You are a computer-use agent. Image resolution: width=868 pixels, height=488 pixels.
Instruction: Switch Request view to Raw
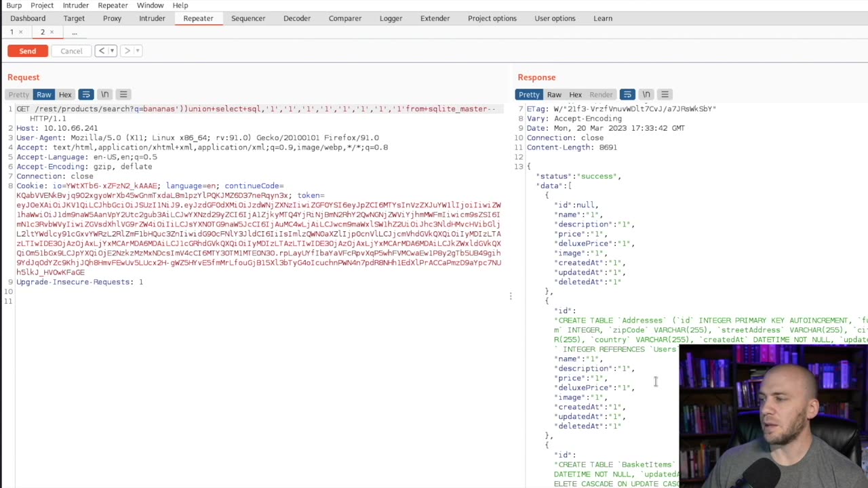[44, 94]
